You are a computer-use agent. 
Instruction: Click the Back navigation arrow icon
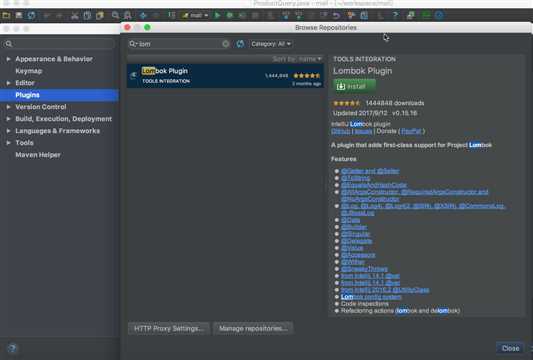tap(143, 15)
